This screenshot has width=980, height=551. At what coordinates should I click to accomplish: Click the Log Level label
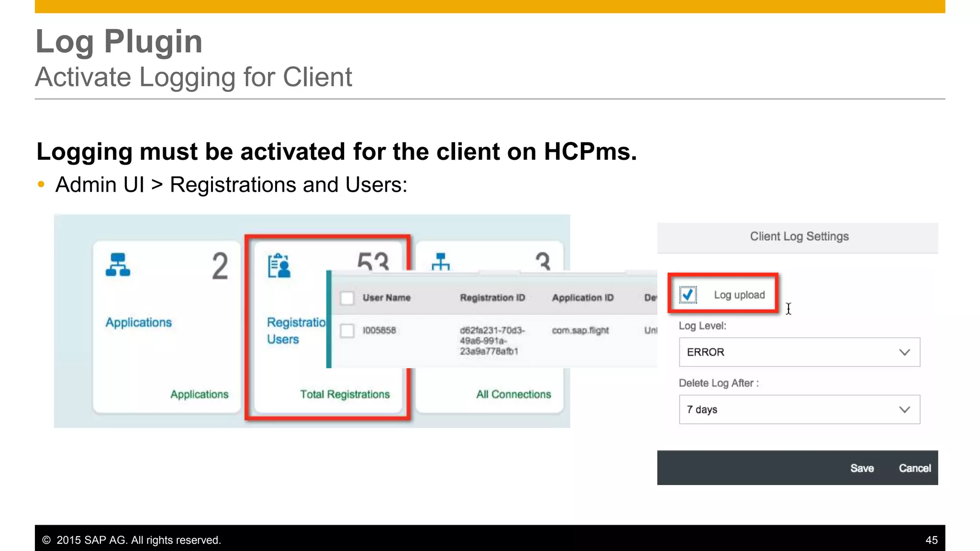click(x=702, y=326)
